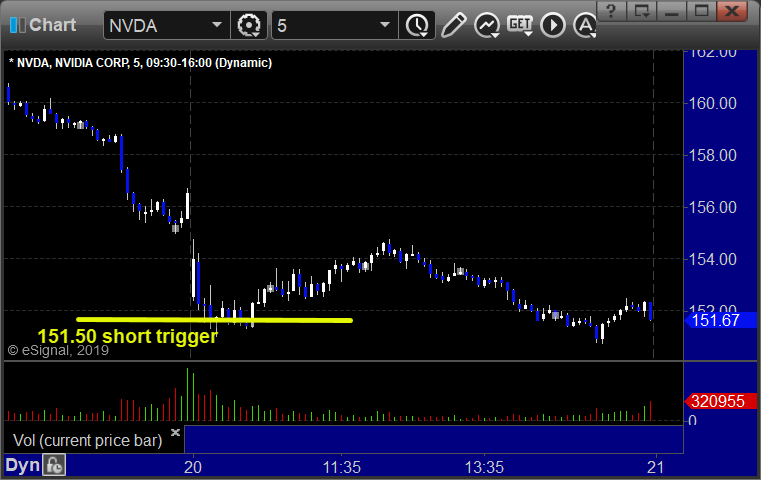
Task: Click the 154.00 price axis label
Action: click(x=712, y=259)
